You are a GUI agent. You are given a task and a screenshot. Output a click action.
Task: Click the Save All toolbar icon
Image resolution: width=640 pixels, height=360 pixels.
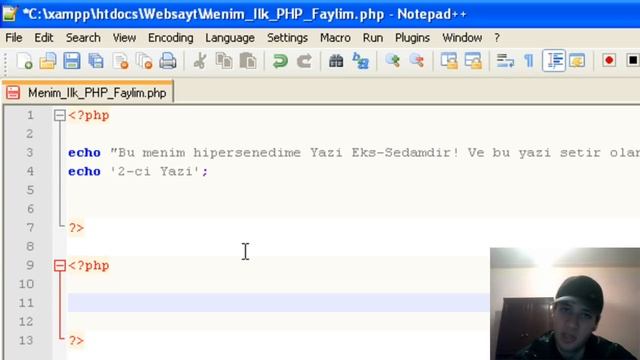pos(96,61)
